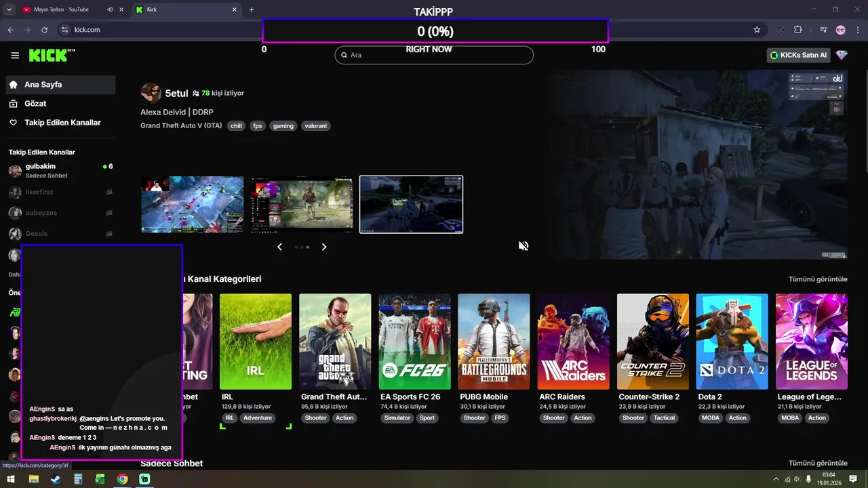The image size is (868, 488).
Task: Open File Explorer from the taskbar
Action: (33, 479)
